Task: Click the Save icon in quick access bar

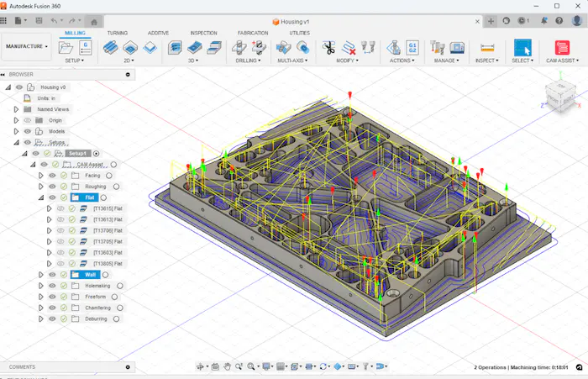Action: point(39,21)
